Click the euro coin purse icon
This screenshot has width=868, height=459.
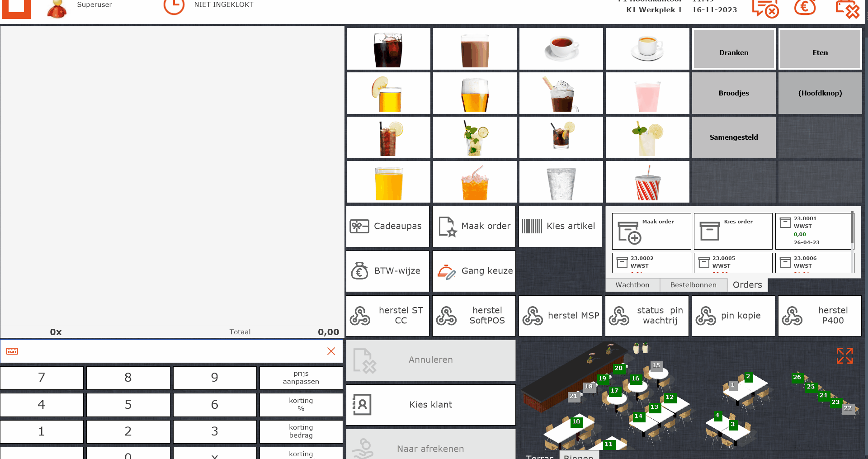pyautogui.click(x=805, y=7)
